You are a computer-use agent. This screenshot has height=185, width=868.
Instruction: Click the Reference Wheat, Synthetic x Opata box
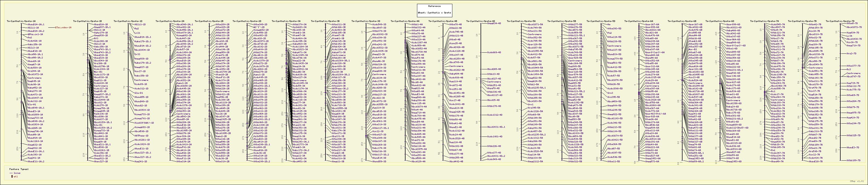[434, 10]
